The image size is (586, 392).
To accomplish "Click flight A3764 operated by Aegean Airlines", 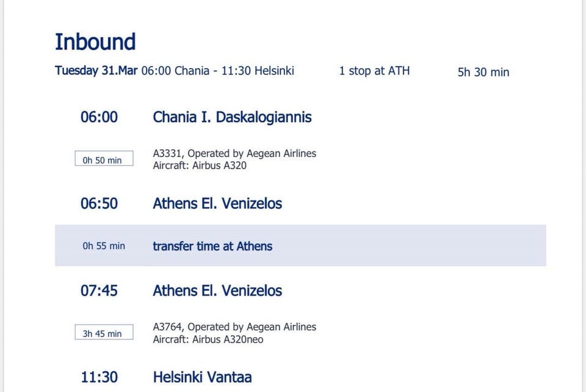I will 234,327.
